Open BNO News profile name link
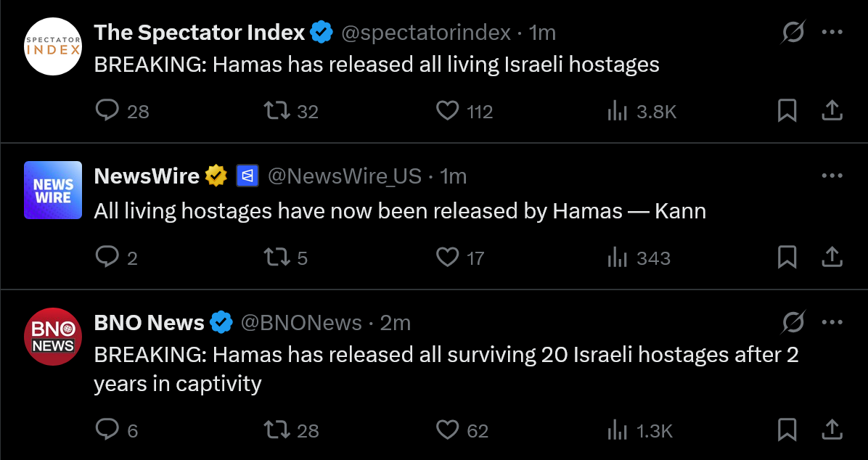Screen dimensions: 868x460 pos(149,322)
